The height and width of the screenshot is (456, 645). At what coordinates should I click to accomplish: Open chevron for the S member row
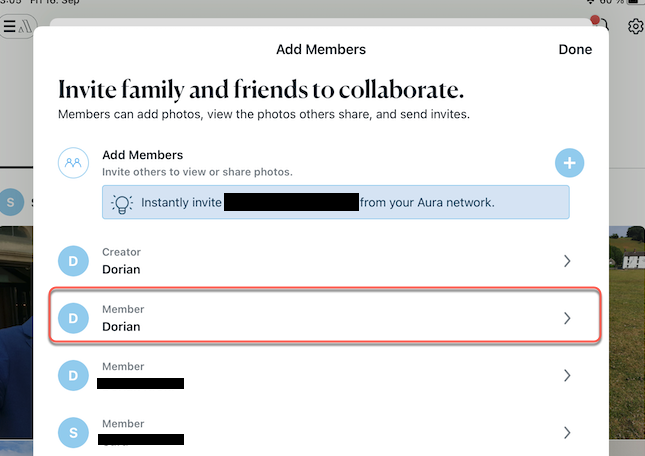(x=567, y=432)
